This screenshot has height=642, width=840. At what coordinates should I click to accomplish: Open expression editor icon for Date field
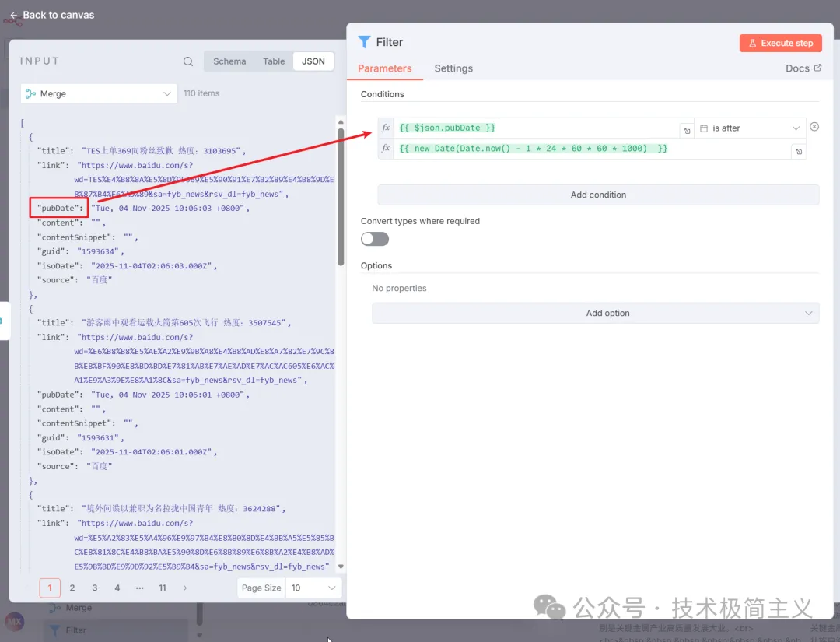799,152
